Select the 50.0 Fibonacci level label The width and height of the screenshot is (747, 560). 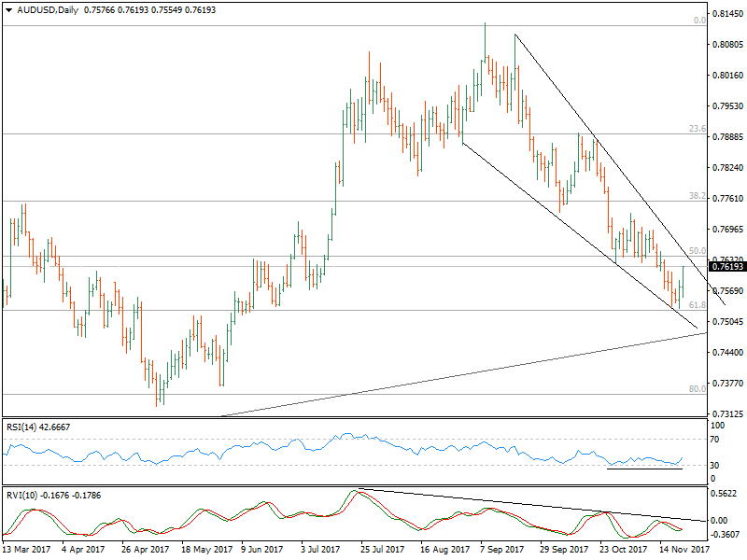[697, 251]
